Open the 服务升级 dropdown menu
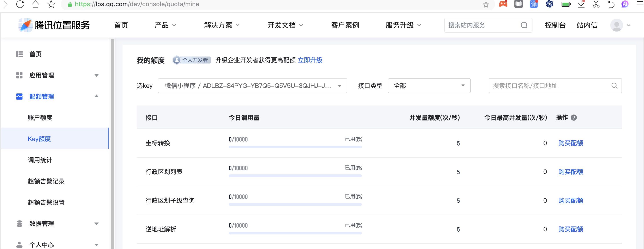The image size is (644, 249). pos(404,25)
